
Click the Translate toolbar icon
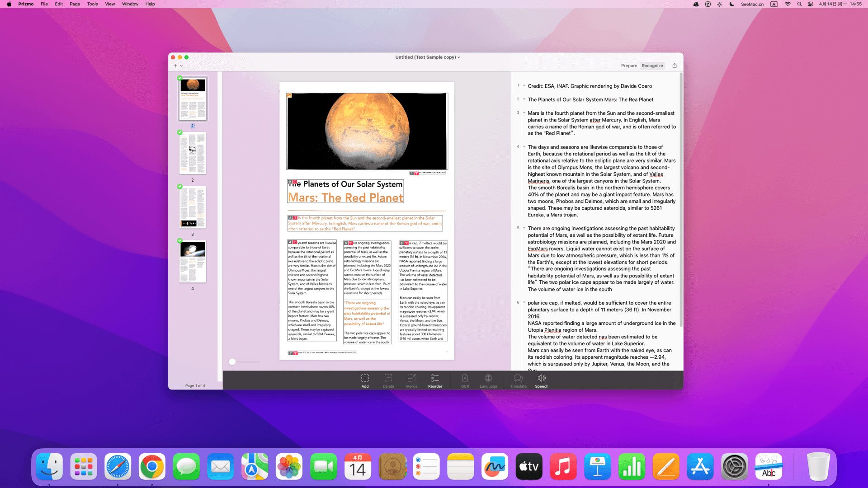coord(518,378)
